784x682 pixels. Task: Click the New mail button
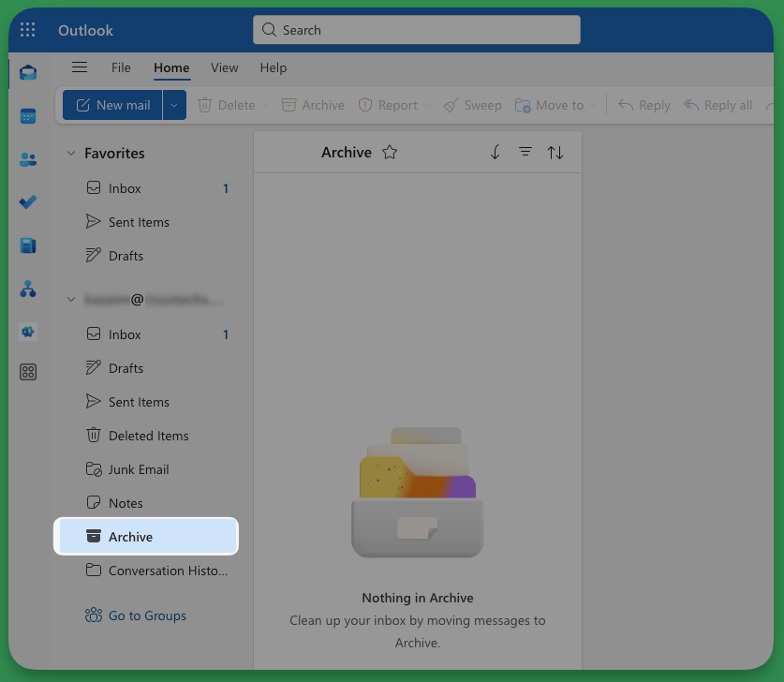(113, 105)
